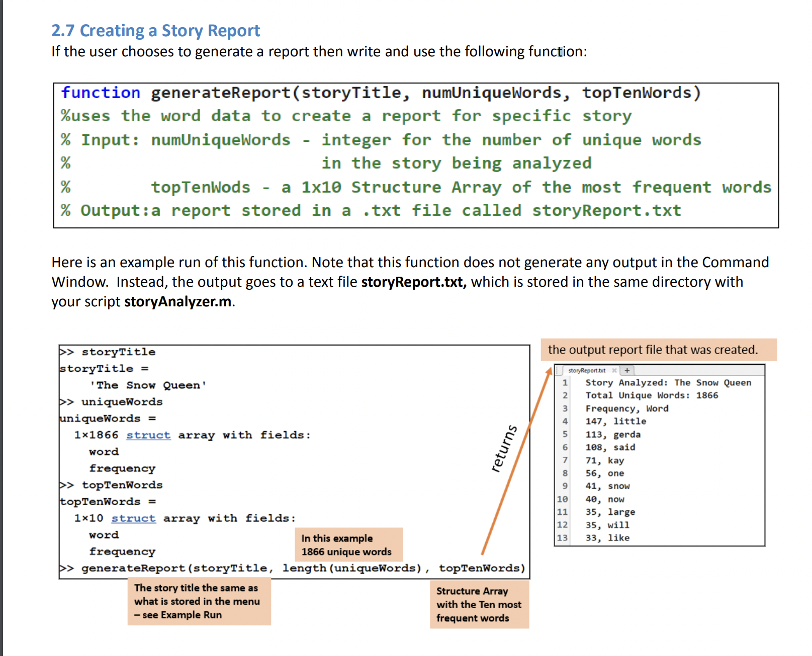
Task: Click the callout labeled Structure Array with Ten most frequent words
Action: pyautogui.click(x=479, y=604)
